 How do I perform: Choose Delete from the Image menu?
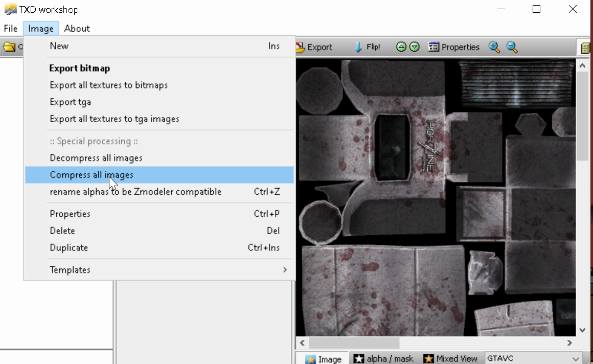tap(159, 231)
